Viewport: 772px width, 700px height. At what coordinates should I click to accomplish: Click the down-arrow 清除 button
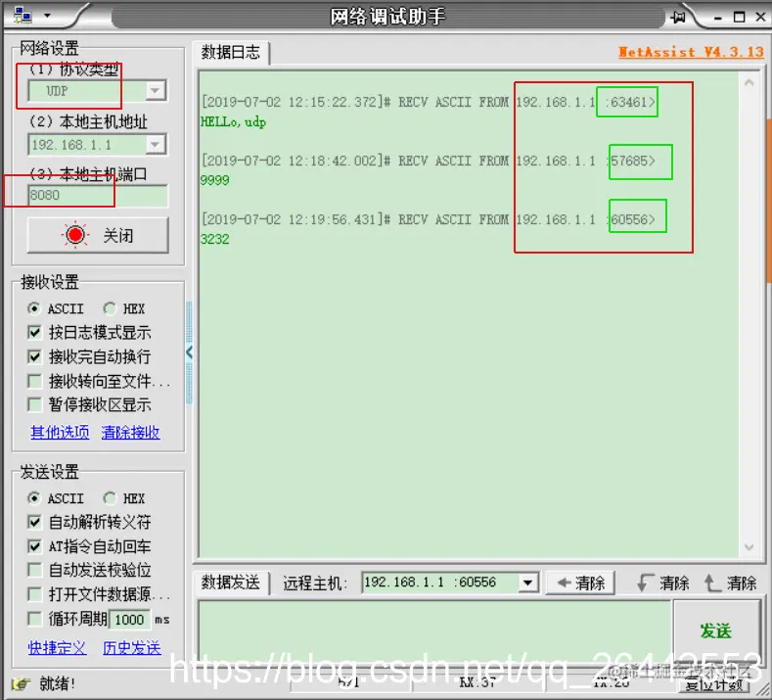tap(662, 583)
